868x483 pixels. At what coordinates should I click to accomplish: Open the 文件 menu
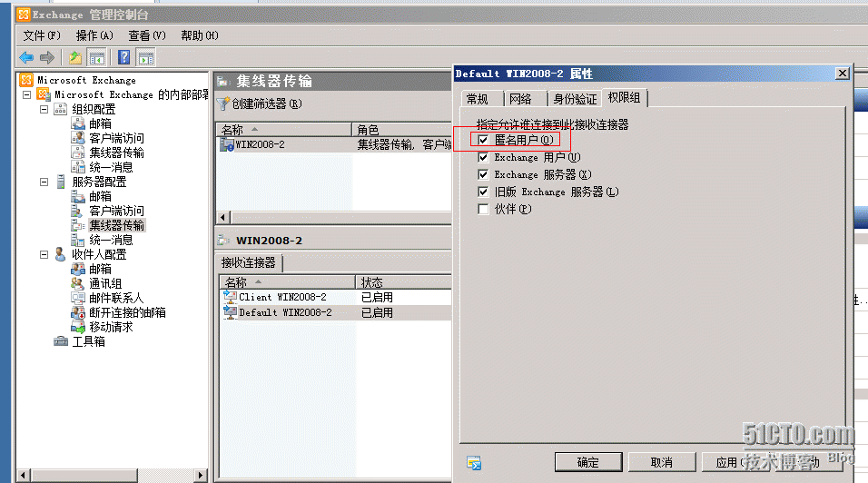42,35
